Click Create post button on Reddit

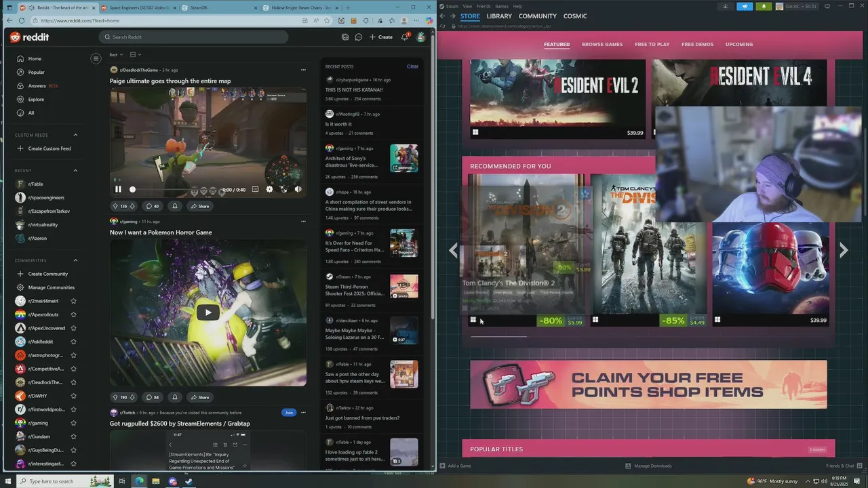tap(381, 37)
